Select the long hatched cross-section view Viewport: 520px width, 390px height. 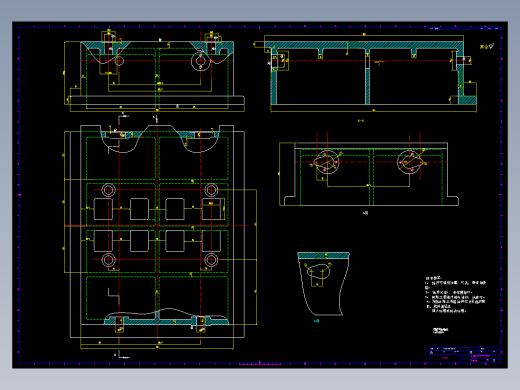(366, 73)
